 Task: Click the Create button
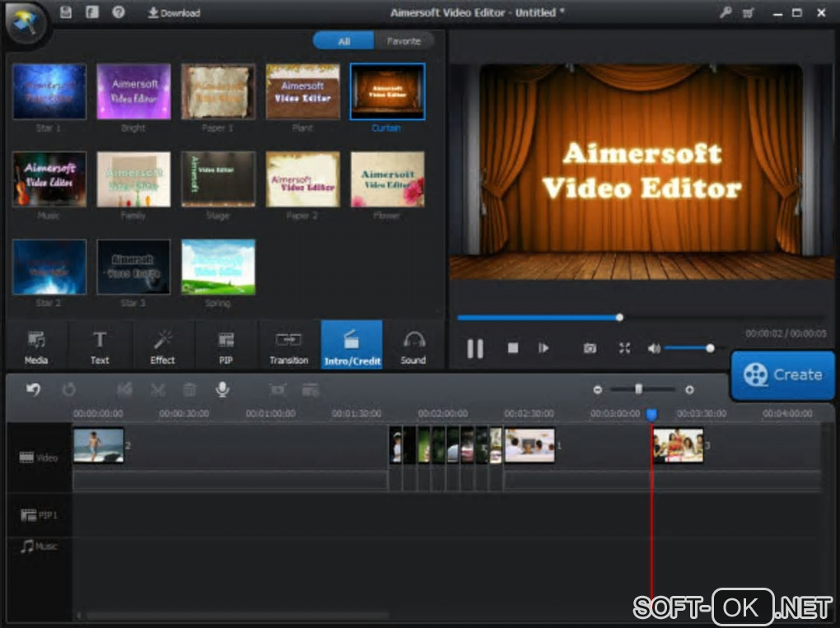click(783, 374)
